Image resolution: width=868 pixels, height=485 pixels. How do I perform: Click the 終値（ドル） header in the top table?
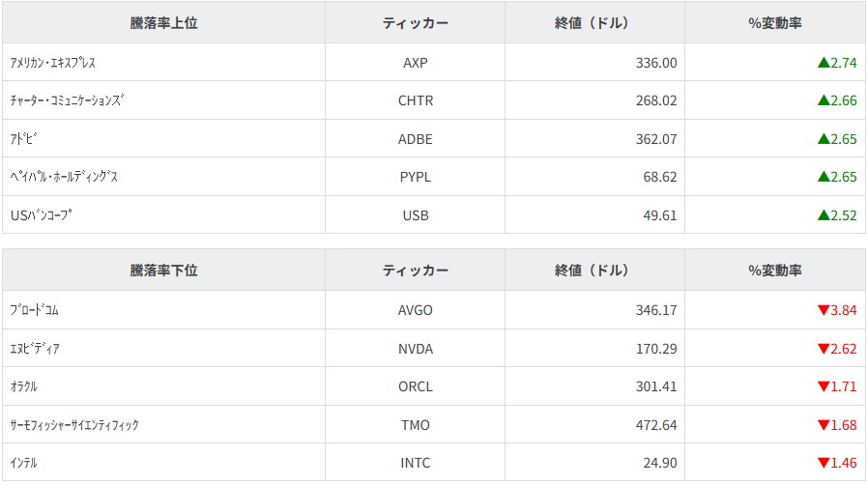click(593, 23)
